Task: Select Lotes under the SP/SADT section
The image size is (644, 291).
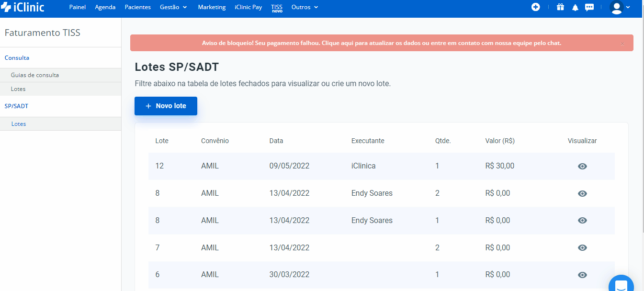Action: tap(19, 124)
